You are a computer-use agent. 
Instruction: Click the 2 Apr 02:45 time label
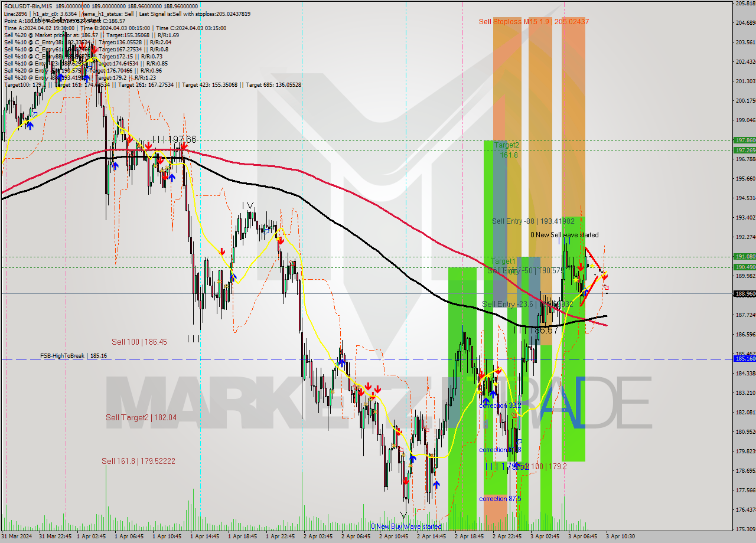click(319, 537)
